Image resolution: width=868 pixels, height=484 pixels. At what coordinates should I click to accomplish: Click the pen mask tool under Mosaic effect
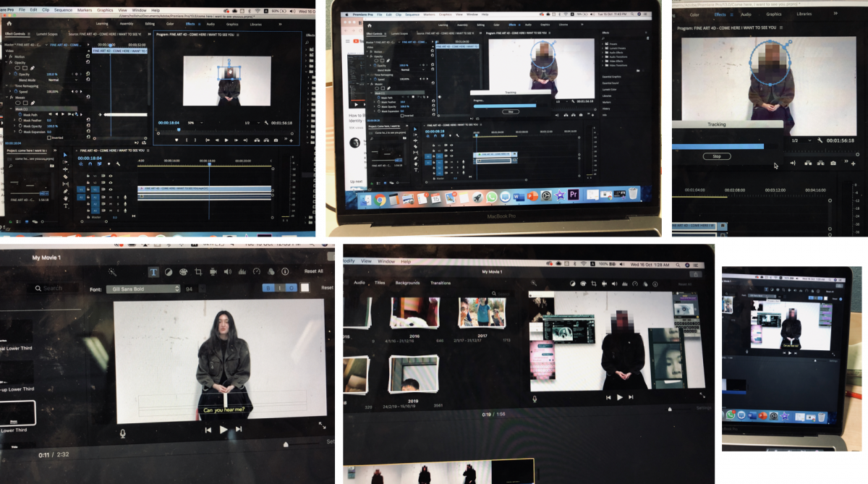(33, 103)
